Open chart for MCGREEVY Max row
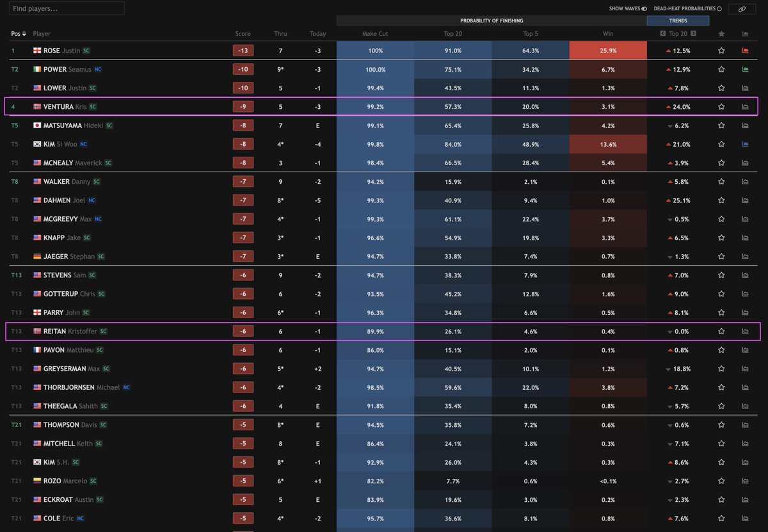The height and width of the screenshot is (532, 768). coord(745,219)
